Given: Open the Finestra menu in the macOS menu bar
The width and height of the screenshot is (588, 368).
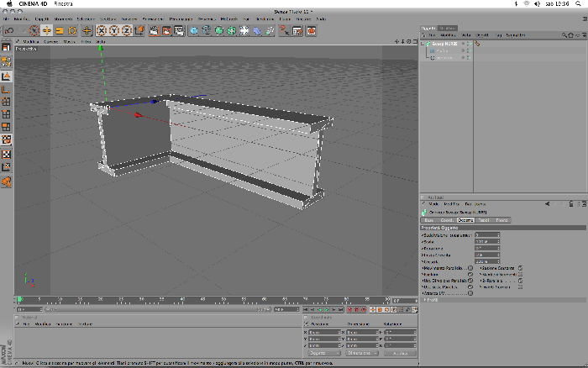Looking at the screenshot, I should [x=63, y=3].
